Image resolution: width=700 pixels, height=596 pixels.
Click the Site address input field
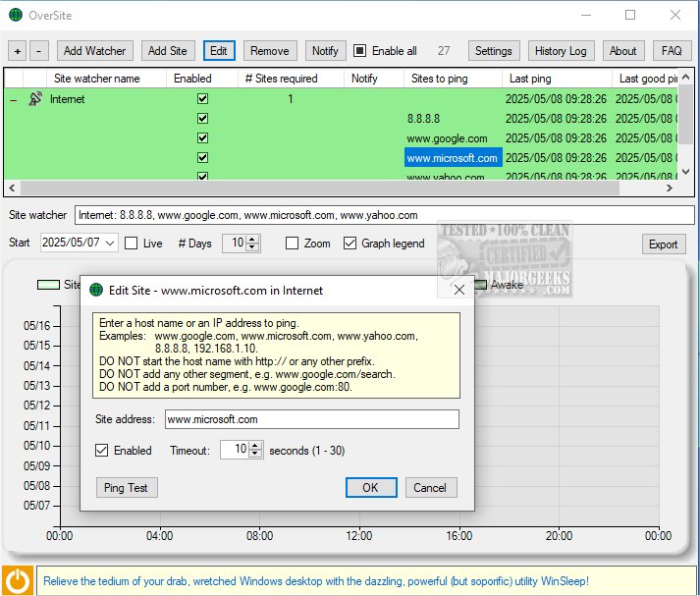click(x=311, y=419)
